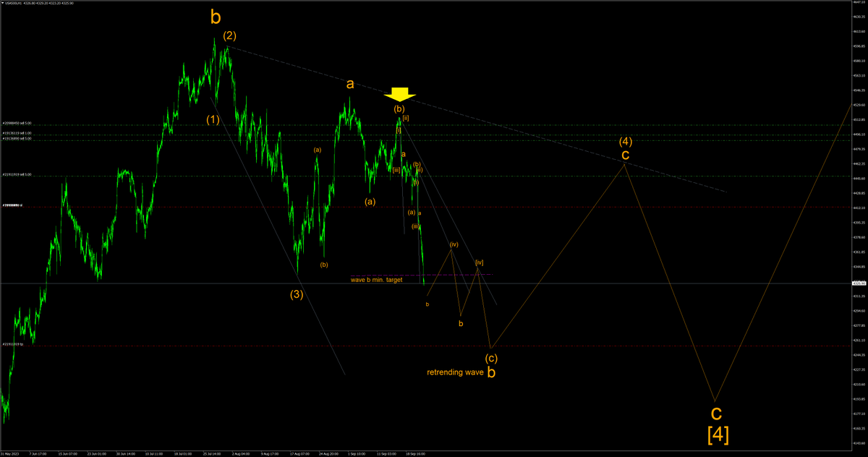Select the 'retrending wave' text label

point(456,372)
